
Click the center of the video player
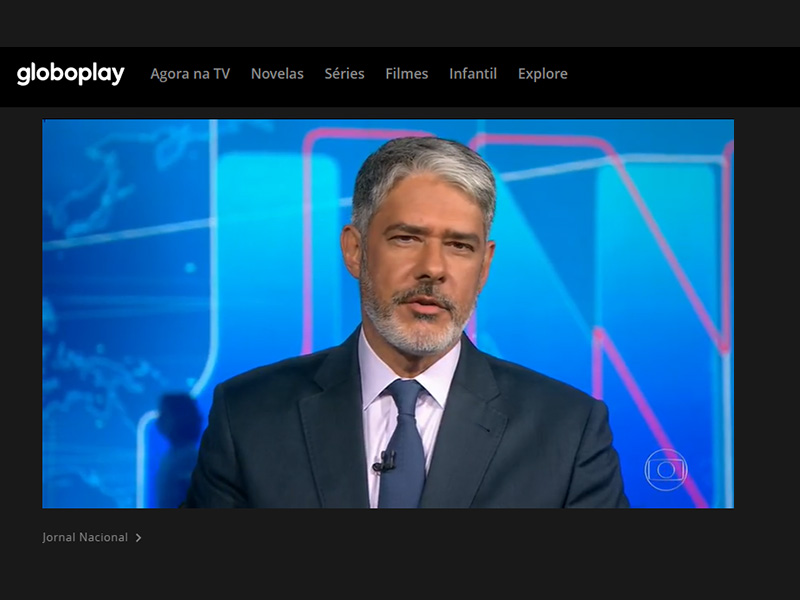(388, 314)
